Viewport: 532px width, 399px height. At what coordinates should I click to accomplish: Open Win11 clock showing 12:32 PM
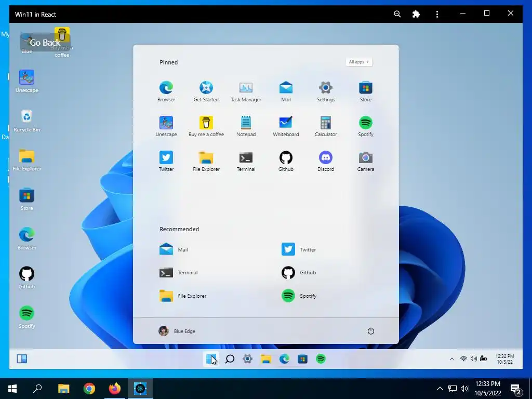tap(504, 359)
